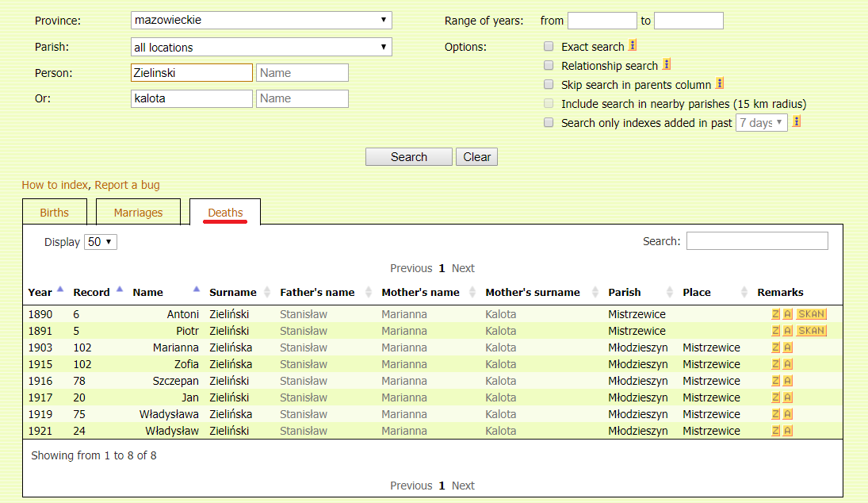Tick the Relationship search checkbox
The image size is (868, 503).
coord(549,66)
